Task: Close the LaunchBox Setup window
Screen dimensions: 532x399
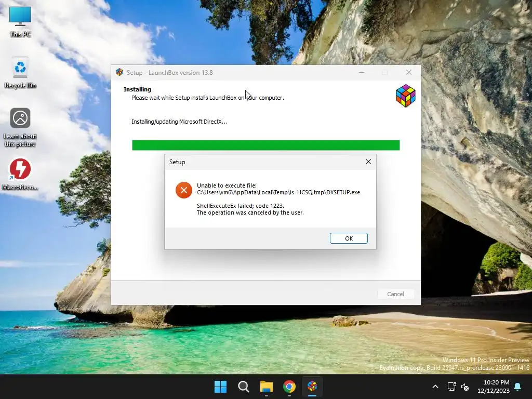Action: (x=408, y=72)
